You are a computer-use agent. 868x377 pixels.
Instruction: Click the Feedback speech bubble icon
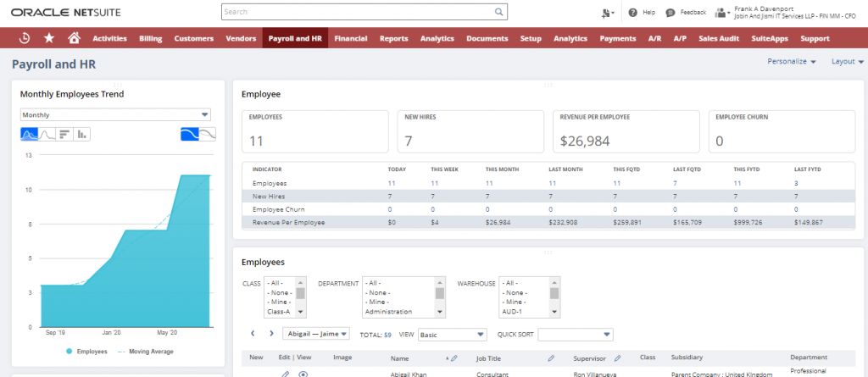coord(670,13)
